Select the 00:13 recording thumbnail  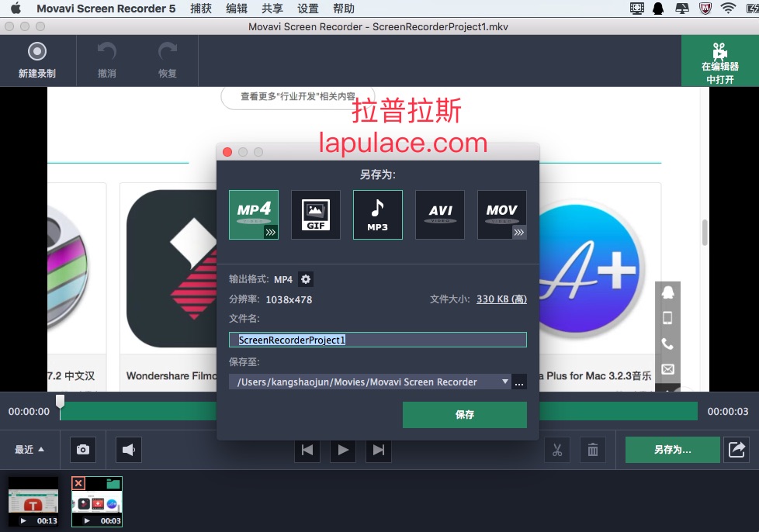pos(33,502)
